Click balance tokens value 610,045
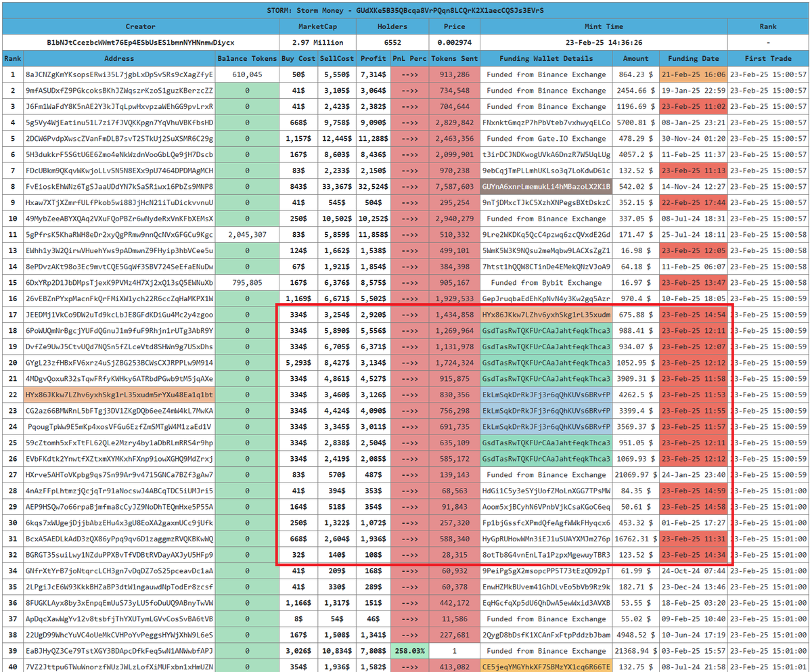Image resolution: width=812 pixels, height=672 pixels. pos(248,74)
